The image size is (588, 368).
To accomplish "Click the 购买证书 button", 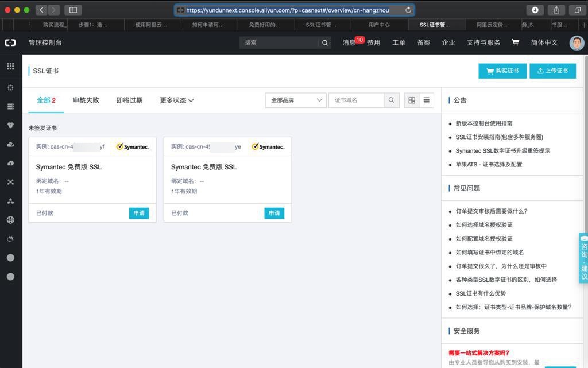I will (502, 71).
